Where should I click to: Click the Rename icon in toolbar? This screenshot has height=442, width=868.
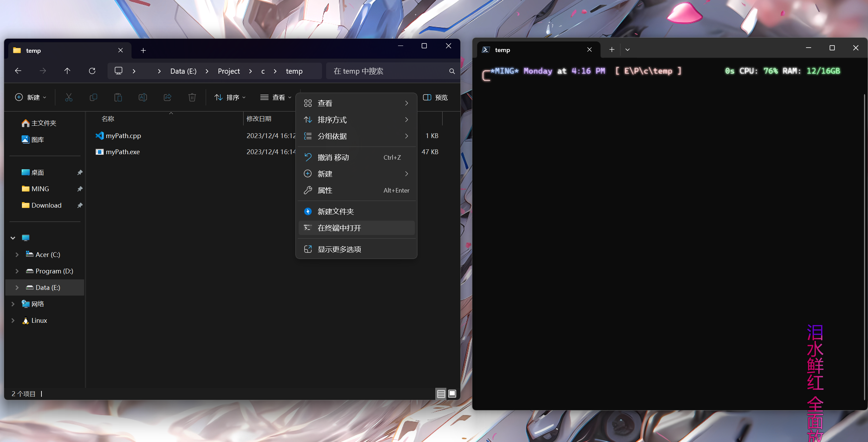click(x=142, y=98)
